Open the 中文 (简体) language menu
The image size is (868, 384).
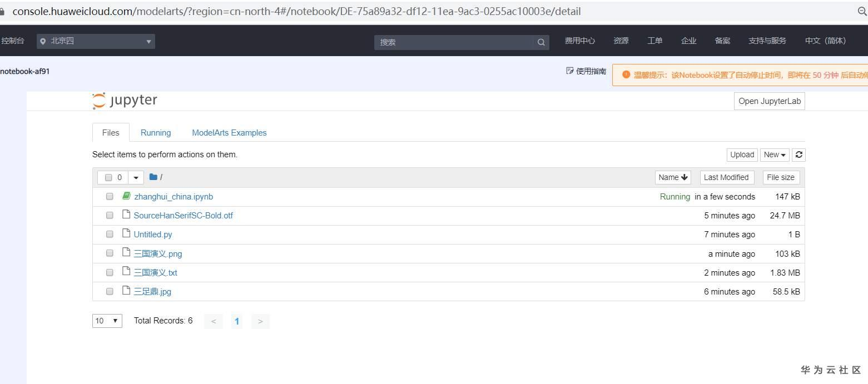(x=825, y=41)
